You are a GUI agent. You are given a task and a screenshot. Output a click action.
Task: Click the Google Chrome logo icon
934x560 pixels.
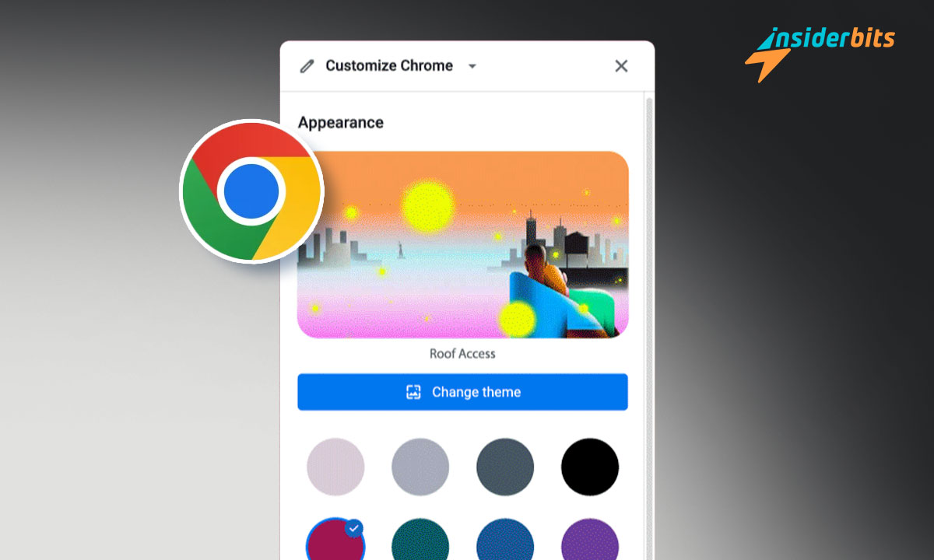pos(251,191)
